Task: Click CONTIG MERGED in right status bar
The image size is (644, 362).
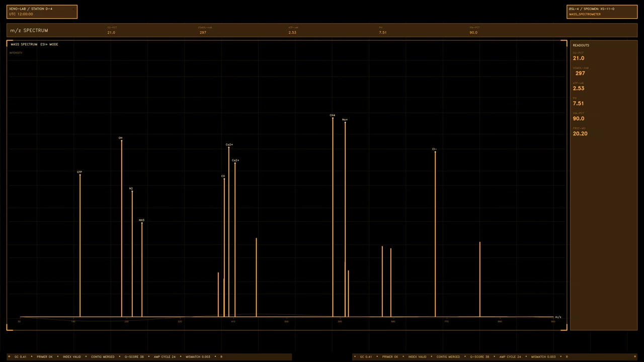Action: 448,357
